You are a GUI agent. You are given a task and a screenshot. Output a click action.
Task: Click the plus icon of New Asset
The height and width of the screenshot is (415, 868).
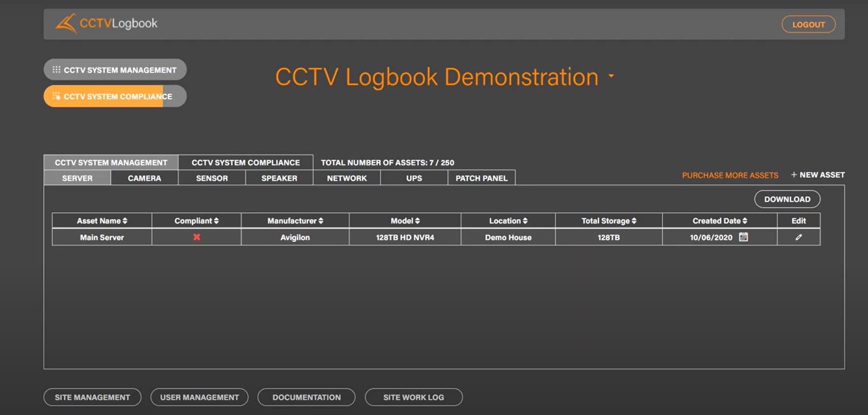[794, 175]
